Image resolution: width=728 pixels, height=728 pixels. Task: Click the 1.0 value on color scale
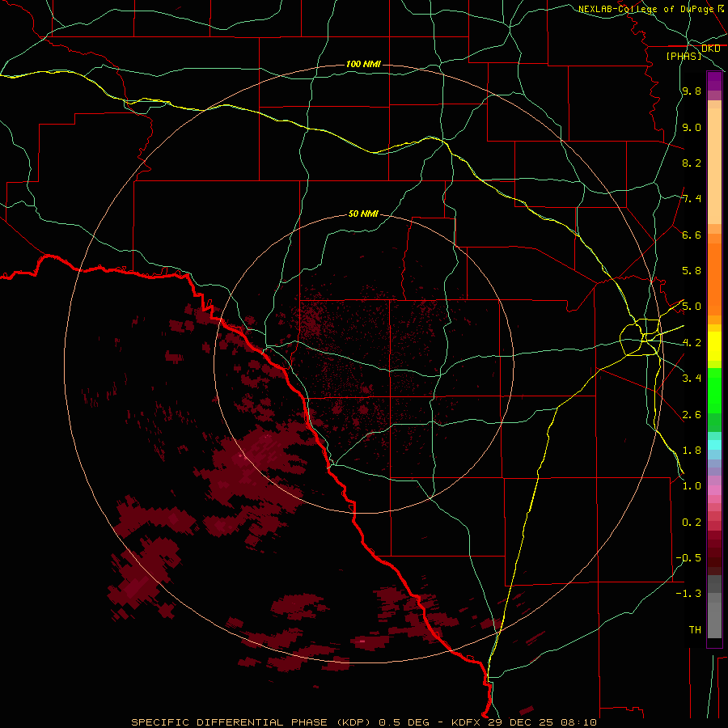pos(692,486)
